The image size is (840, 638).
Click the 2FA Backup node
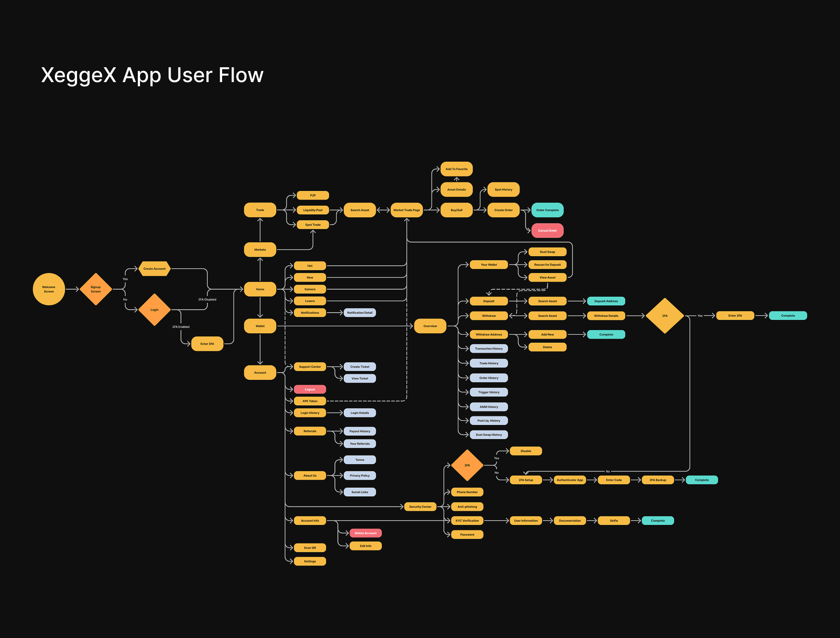click(x=658, y=480)
